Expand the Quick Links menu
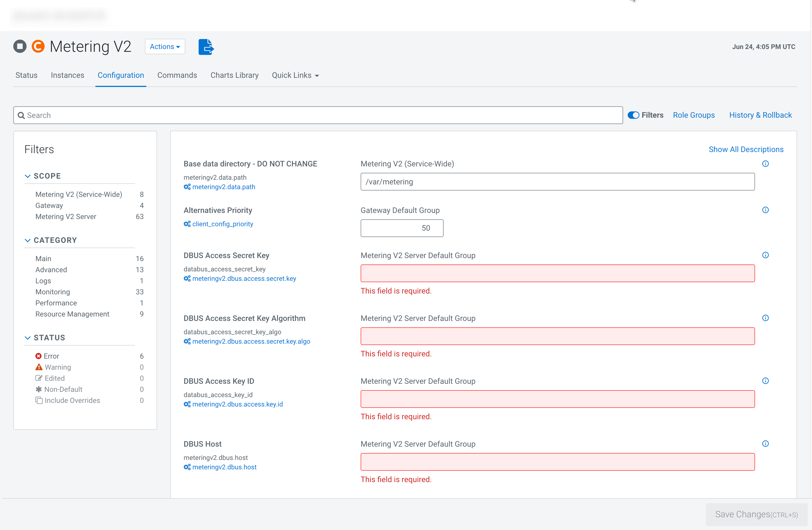The image size is (812, 530). pos(295,75)
